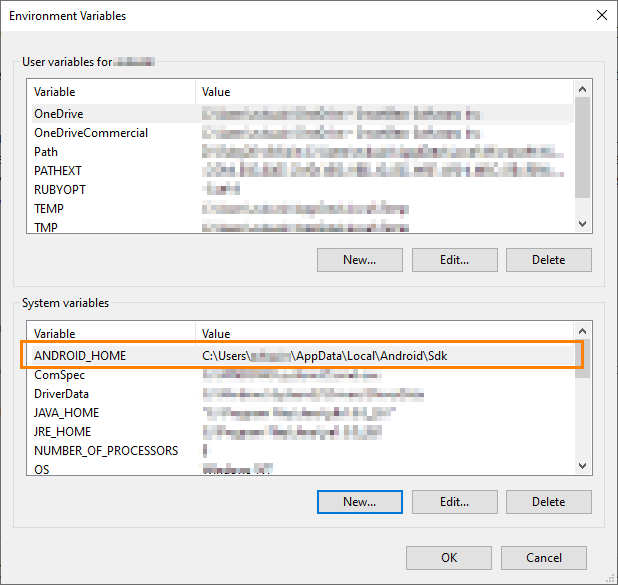Select the RUBYOPT variable row

point(302,190)
